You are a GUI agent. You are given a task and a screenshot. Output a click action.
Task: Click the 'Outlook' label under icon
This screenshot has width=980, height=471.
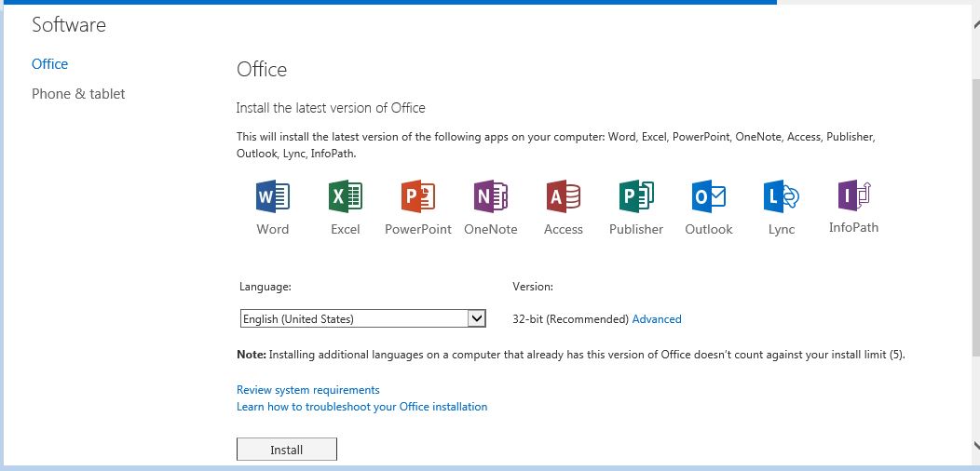point(709,229)
